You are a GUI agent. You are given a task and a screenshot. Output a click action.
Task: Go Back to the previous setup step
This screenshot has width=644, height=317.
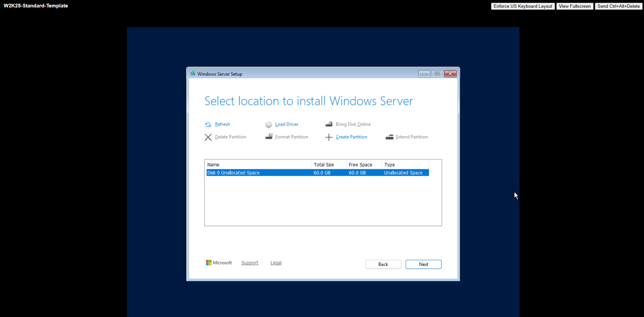[383, 264]
